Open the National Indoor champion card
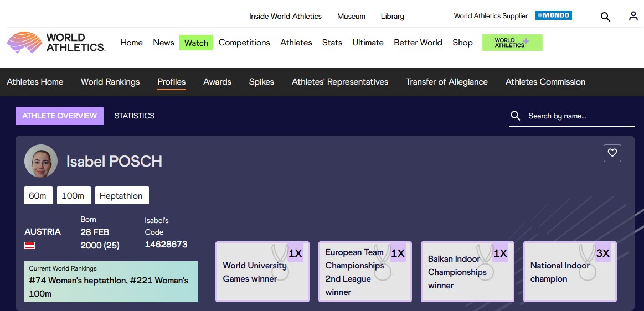 (570, 272)
